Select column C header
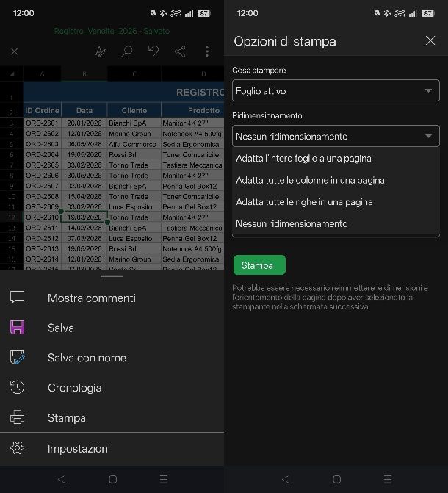This screenshot has height=493, width=448. coord(134,74)
